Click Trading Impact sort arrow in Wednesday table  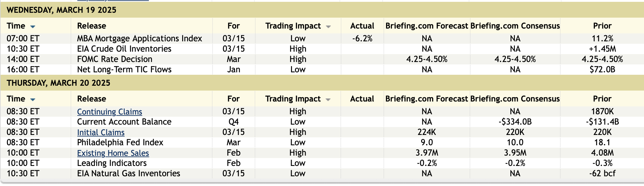point(328,27)
